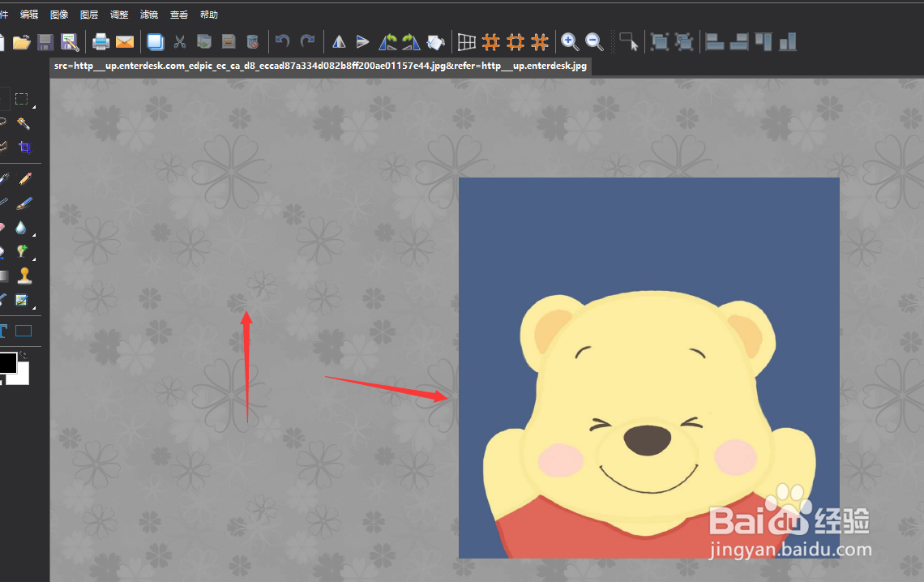This screenshot has height=582, width=924.
Task: Click the black foreground color swatch
Action: click(x=7, y=363)
